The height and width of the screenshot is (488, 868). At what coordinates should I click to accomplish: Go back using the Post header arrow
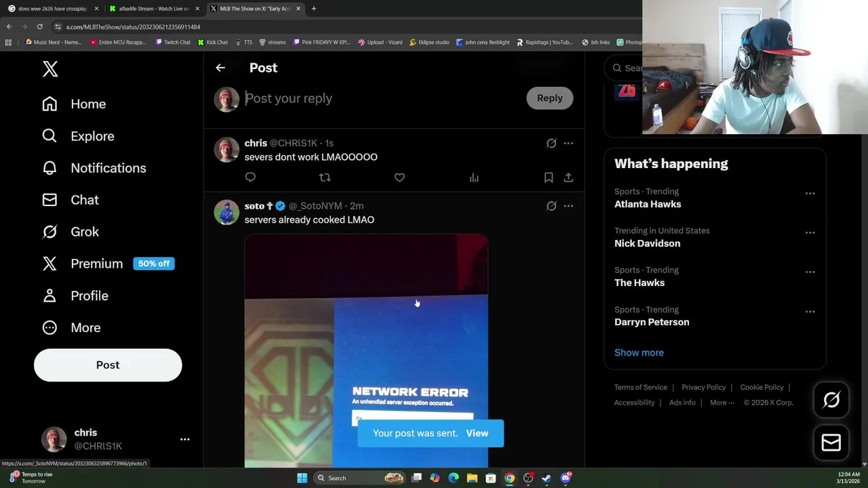(x=220, y=68)
